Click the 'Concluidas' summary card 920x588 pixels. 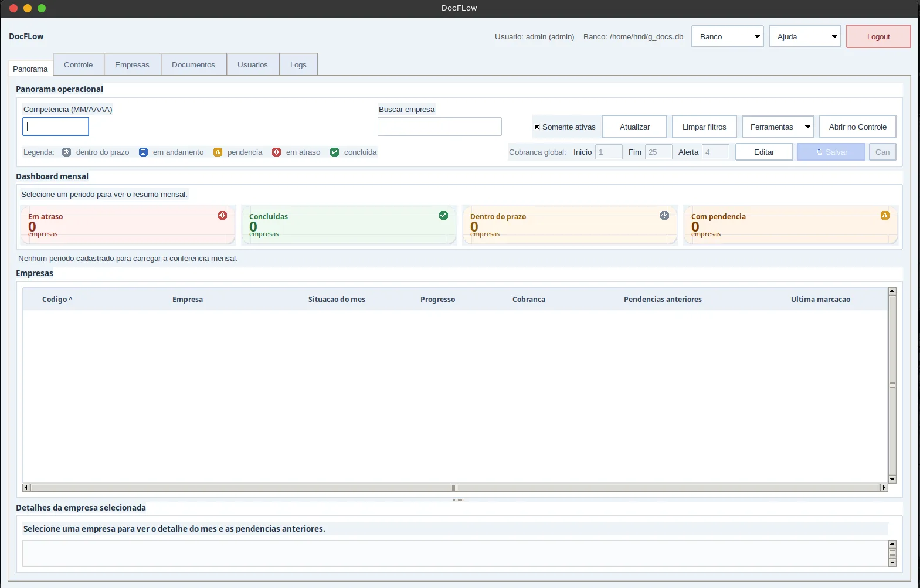point(349,225)
